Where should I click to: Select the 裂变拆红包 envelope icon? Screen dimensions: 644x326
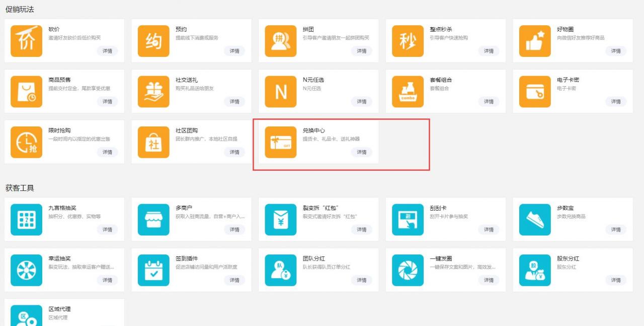pyautogui.click(x=281, y=219)
